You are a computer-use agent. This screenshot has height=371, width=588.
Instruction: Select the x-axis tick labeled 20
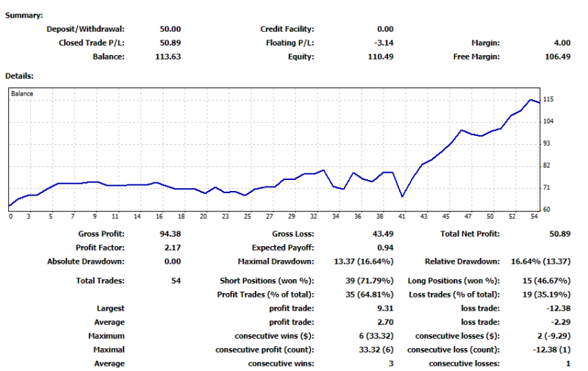pos(204,217)
